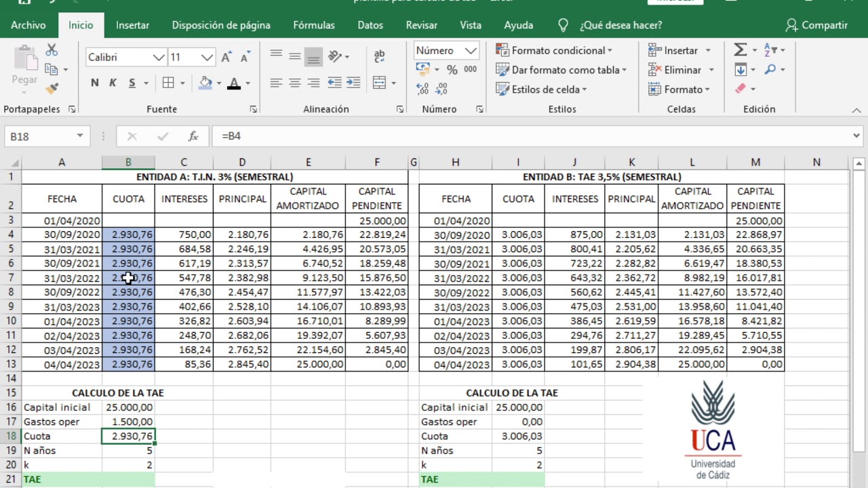Align text right
Screen dimensions: 868x488
(x=313, y=83)
